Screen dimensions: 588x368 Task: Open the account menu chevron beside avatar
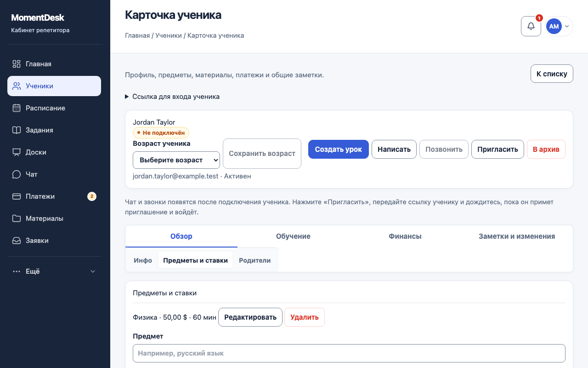click(567, 26)
